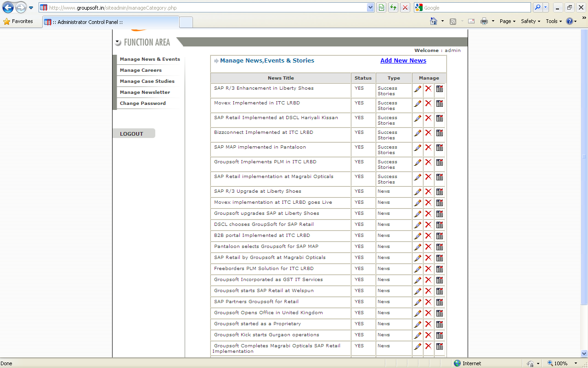Click the 'SAP MAP implemented in Pantaloon' title
Image resolution: width=588 pixels, height=368 pixels.
(x=260, y=147)
